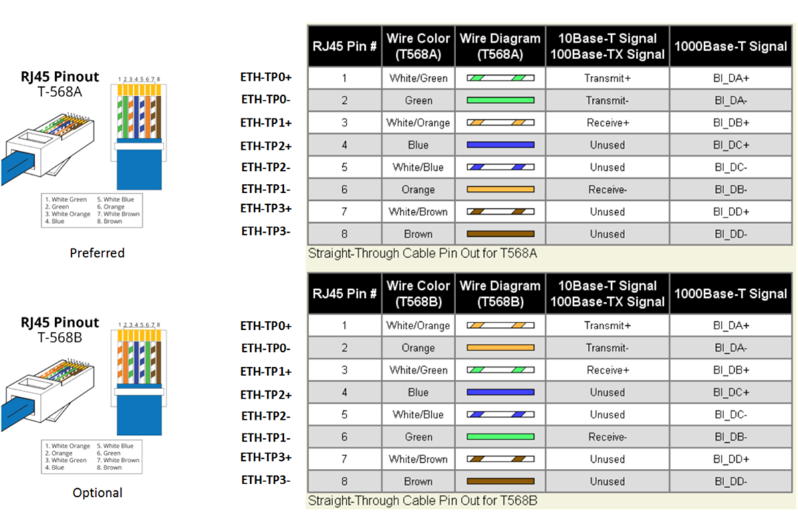The height and width of the screenshot is (532, 798).
Task: Select the 1000Base-T Signal header in T568B table
Action: [731, 294]
